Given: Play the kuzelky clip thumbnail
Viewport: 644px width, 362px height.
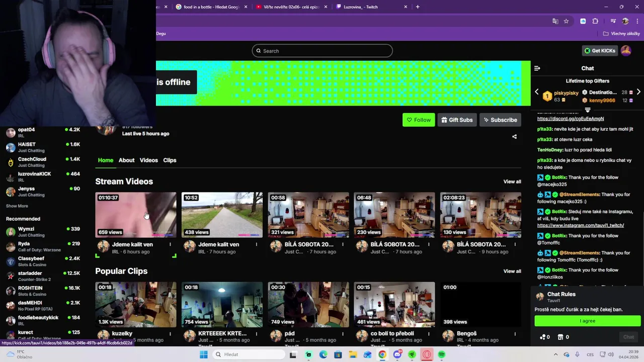Looking at the screenshot, I should pyautogui.click(x=136, y=304).
